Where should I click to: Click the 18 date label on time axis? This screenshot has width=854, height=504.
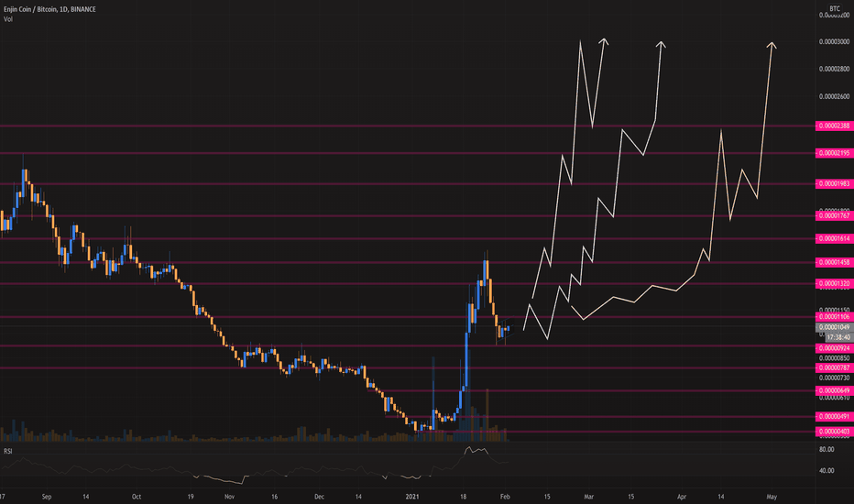coord(463,497)
